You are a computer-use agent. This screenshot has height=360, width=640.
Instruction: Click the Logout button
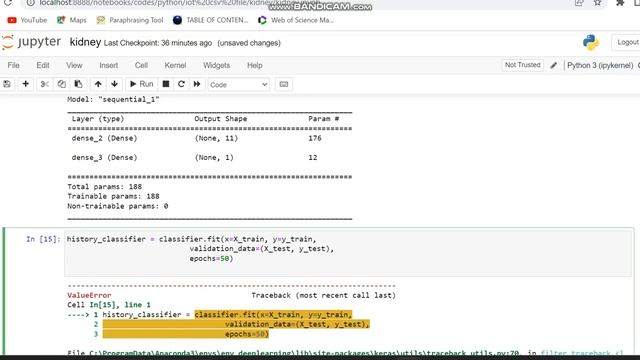click(627, 42)
